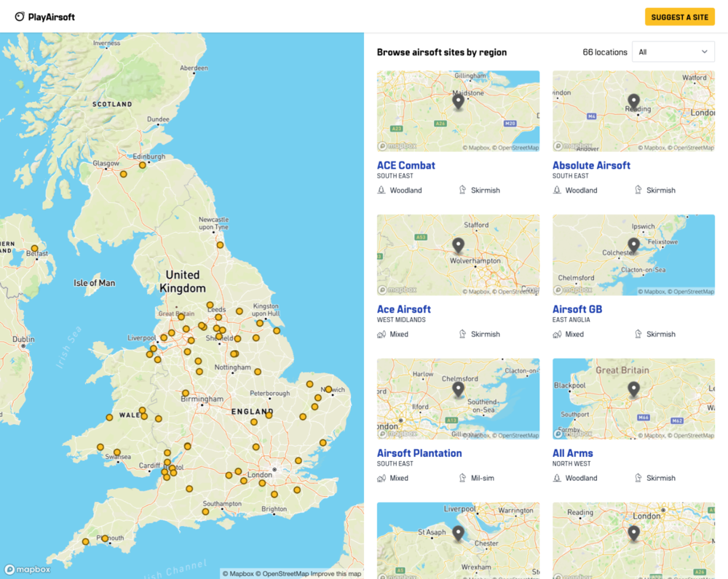Click the Airsoft Plantation map thumbnail
This screenshot has height=579, width=728.
pos(458,399)
